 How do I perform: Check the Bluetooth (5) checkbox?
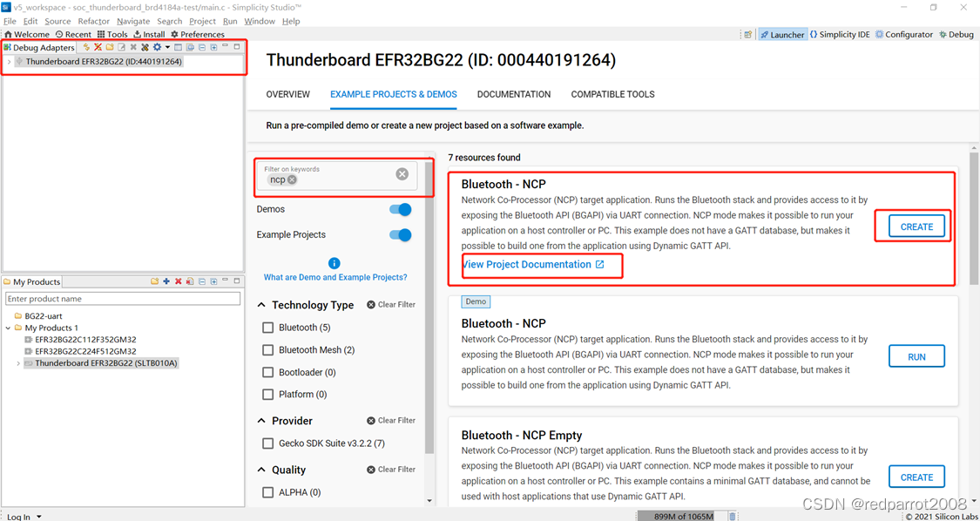268,328
